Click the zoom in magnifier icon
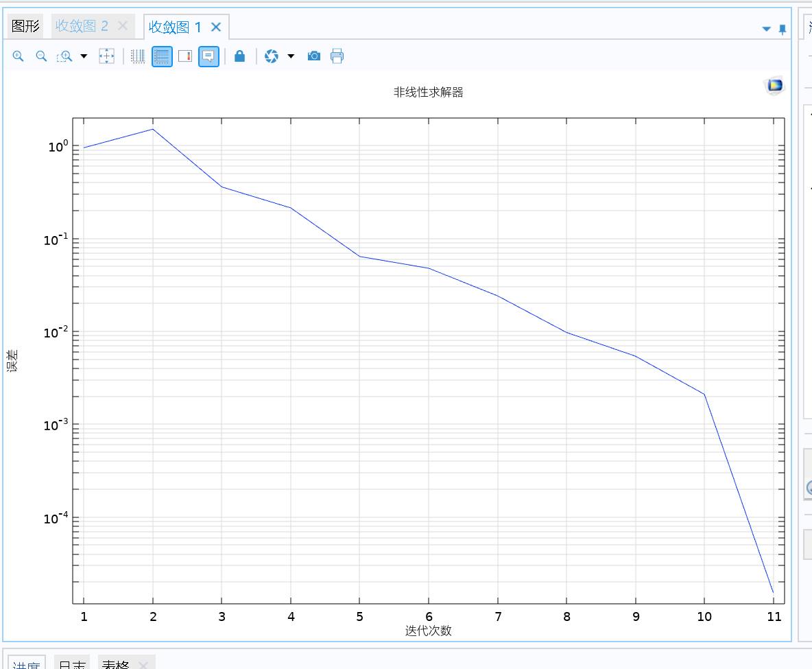Screen dimensions: 812x669 click(19, 56)
